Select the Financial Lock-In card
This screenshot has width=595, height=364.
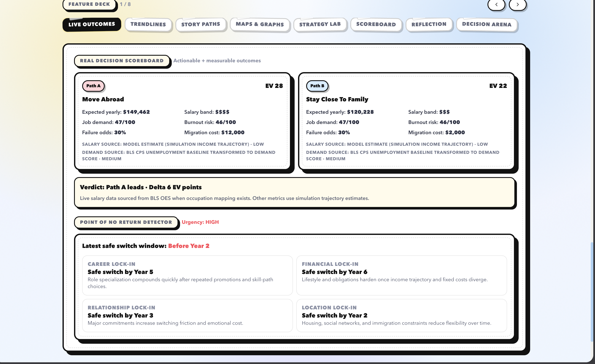[x=401, y=275]
